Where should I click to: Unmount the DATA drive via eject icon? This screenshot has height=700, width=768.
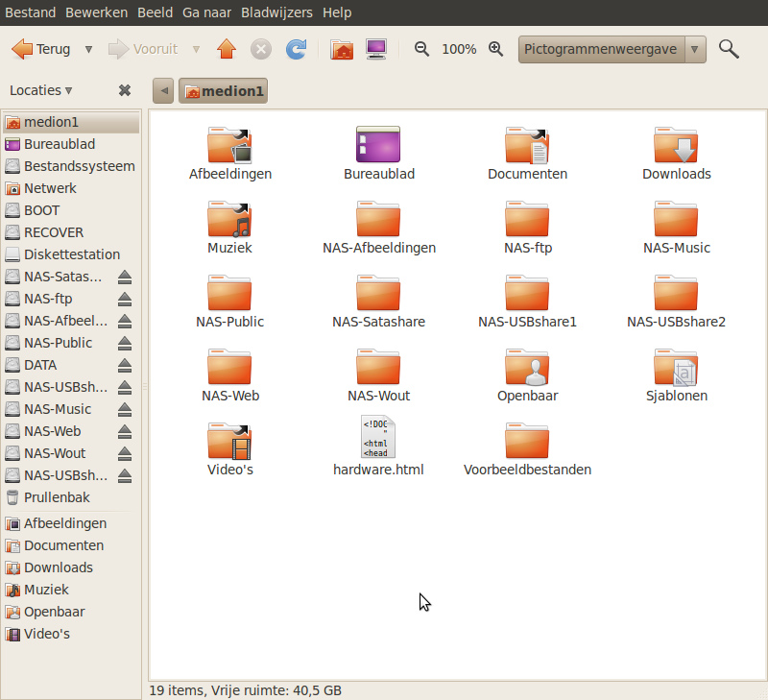tap(125, 365)
